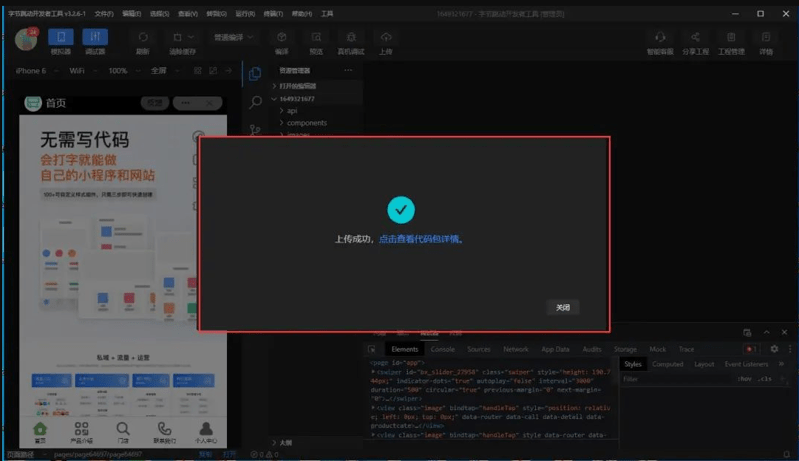The image size is (799, 461).
Task: Open the 普通编译 compile mode dropdown
Action: point(234,37)
